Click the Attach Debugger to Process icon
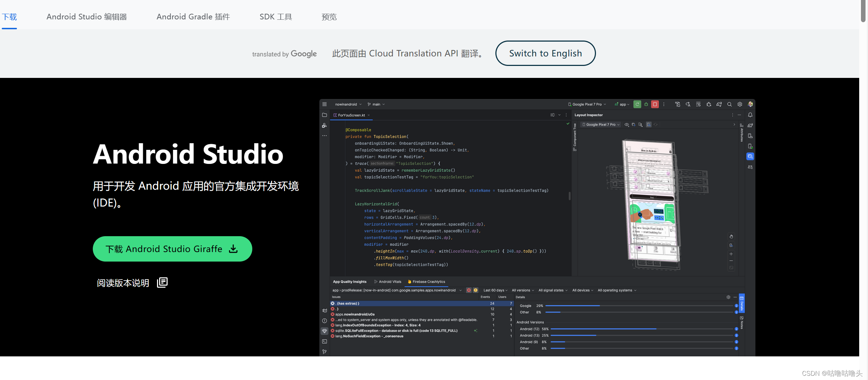 709,104
